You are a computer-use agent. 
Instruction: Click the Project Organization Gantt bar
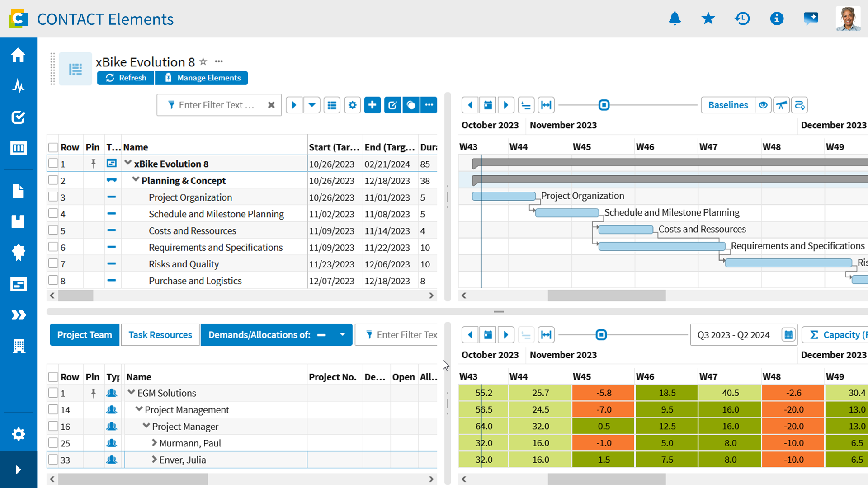click(x=504, y=196)
